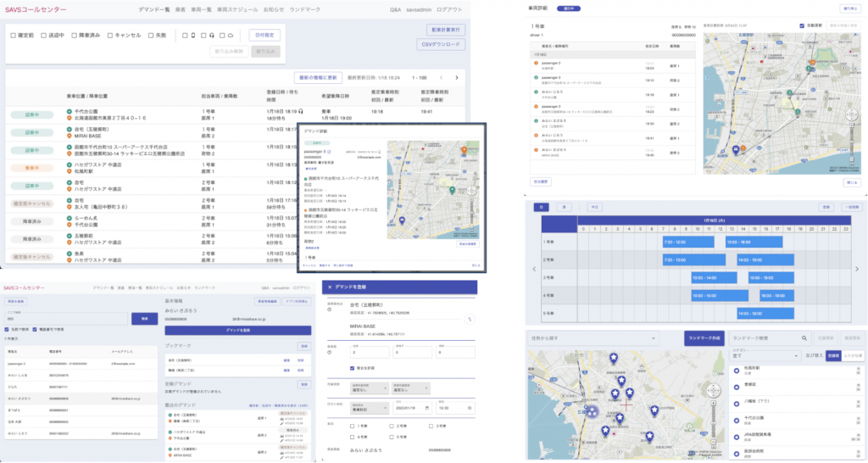Viewport: 868px width, 463px height.
Task: Click the search magnifier in landmark search
Action: [x=804, y=337]
